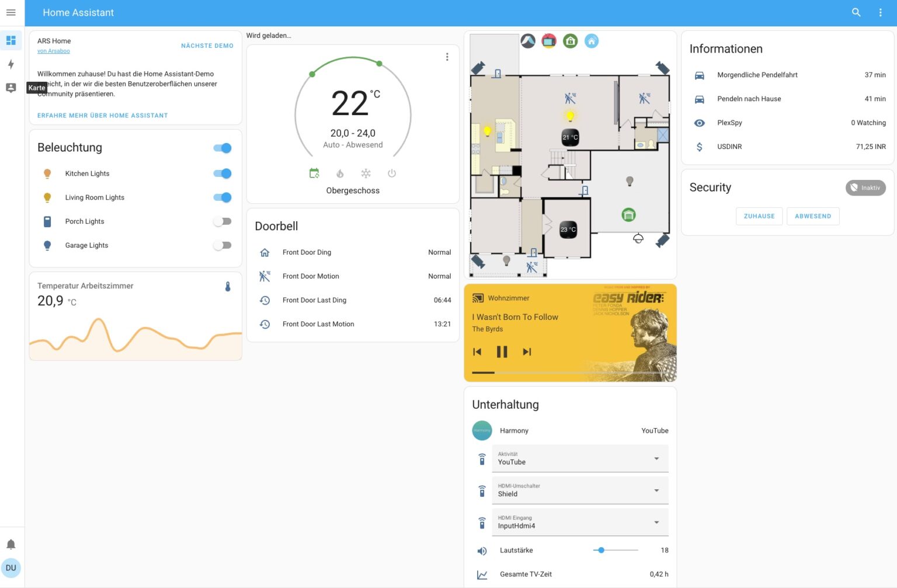This screenshot has height=588, width=897.
Task: Open the Karte map sidebar icon
Action: coord(11,88)
